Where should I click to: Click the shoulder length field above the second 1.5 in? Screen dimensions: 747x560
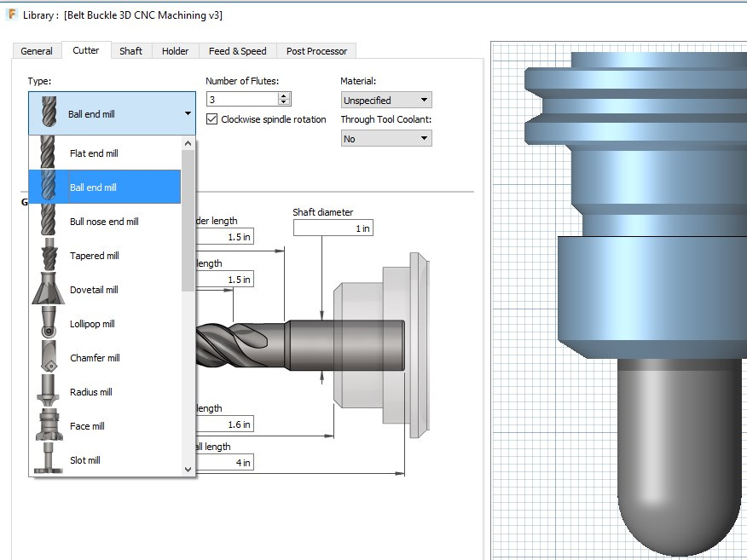(x=224, y=237)
